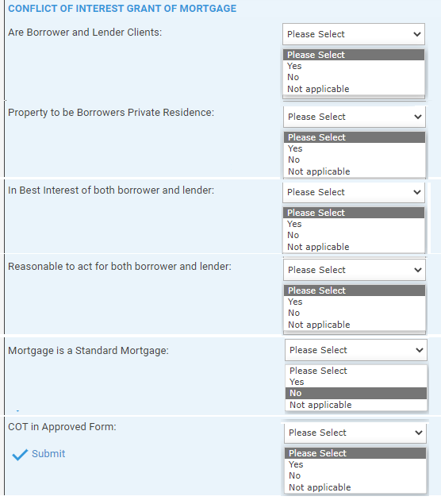Viewport: 441px width, 504px height.
Task: Choose highlighted No for Standard Mortgage list
Action: pos(356,393)
